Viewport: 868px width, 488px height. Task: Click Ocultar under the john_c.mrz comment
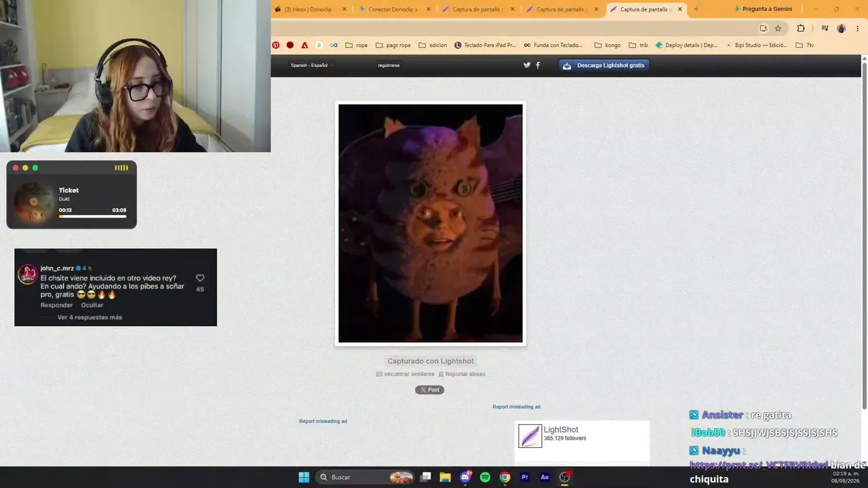click(x=92, y=305)
